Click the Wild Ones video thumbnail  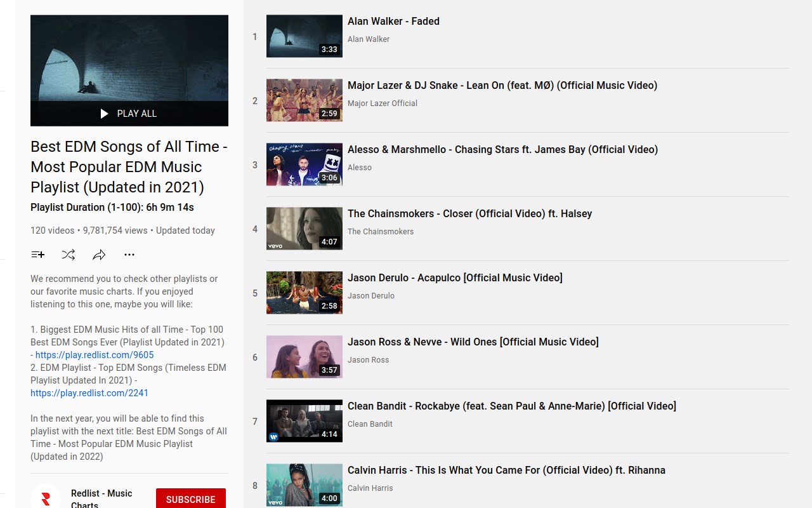304,357
